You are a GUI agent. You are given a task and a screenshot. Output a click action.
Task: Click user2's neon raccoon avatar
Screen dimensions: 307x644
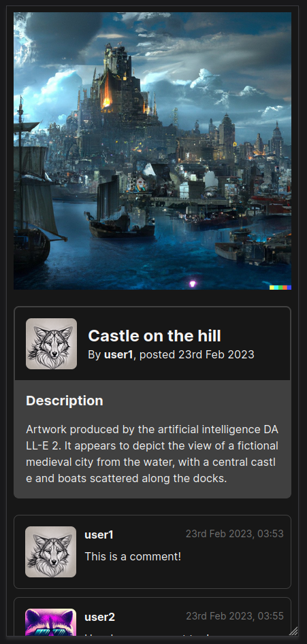click(x=50, y=622)
